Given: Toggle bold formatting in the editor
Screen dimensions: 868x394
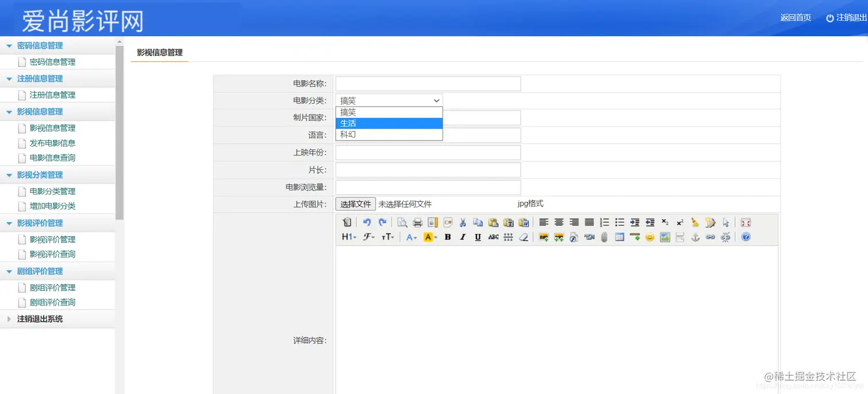Looking at the screenshot, I should point(447,237).
